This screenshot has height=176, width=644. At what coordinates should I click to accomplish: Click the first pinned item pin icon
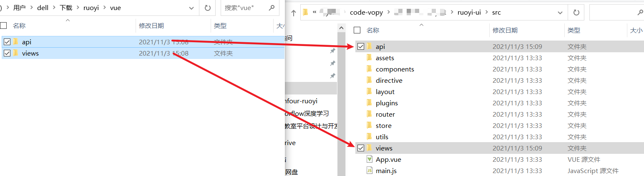click(x=332, y=51)
